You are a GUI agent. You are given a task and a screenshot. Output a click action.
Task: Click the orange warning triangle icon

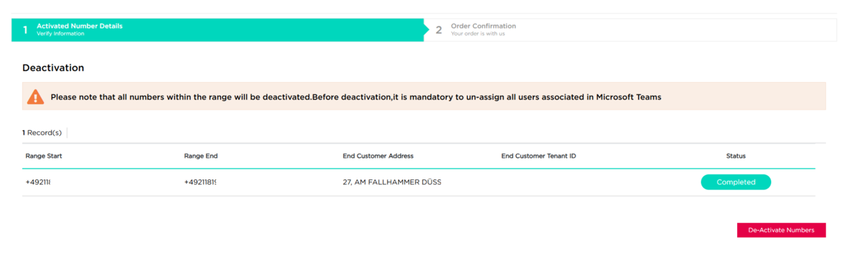click(35, 97)
